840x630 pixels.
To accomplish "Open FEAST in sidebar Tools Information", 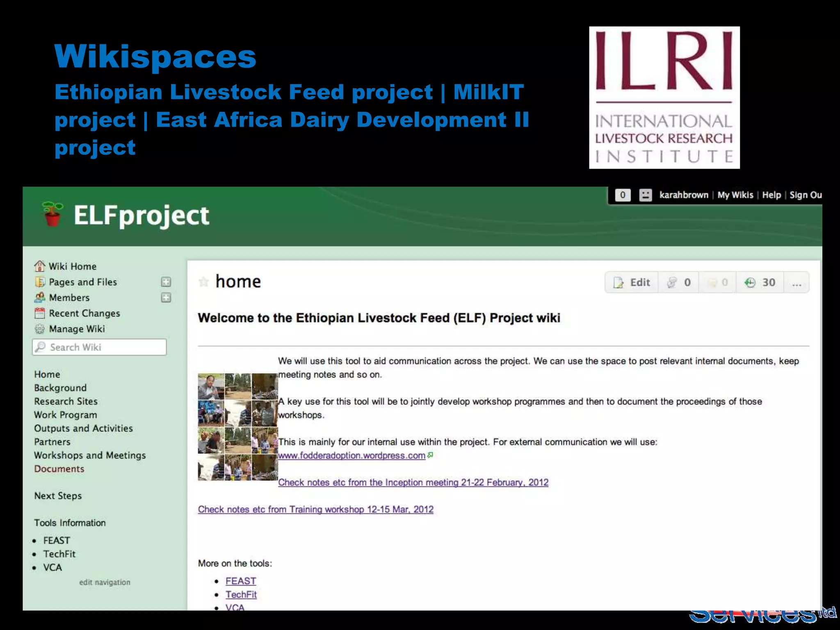I will (57, 540).
